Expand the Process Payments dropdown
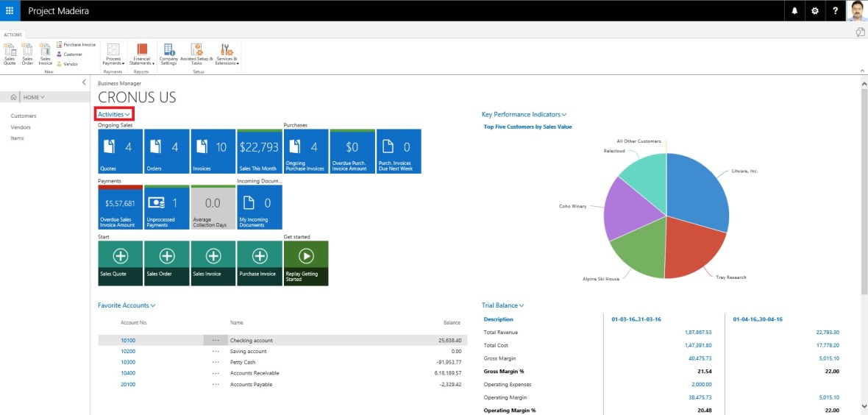Screen dimensions: 868x415 [113, 54]
